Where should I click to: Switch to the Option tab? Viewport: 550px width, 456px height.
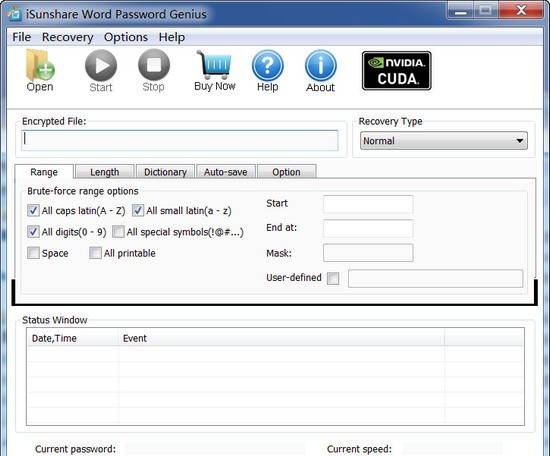[x=287, y=172]
